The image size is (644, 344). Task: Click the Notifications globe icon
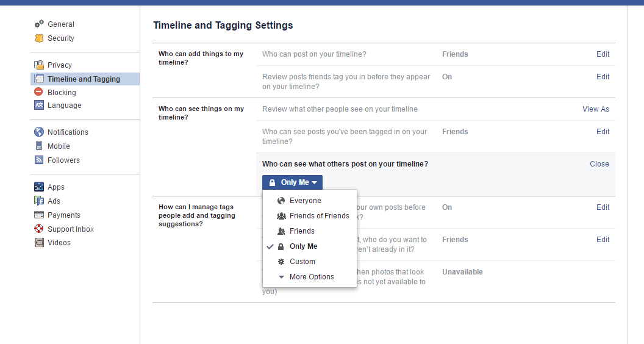point(39,132)
